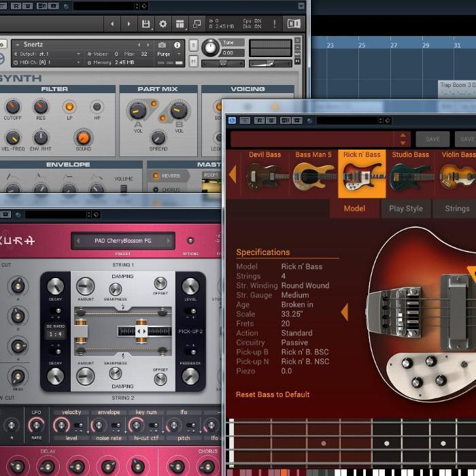Open the Snertz info icon
476x476 pixels.
[x=177, y=45]
